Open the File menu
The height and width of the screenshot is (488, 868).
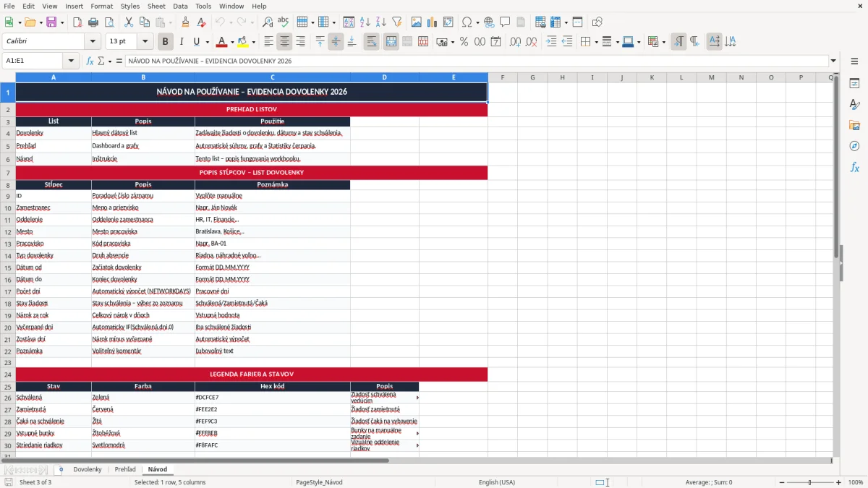[9, 6]
